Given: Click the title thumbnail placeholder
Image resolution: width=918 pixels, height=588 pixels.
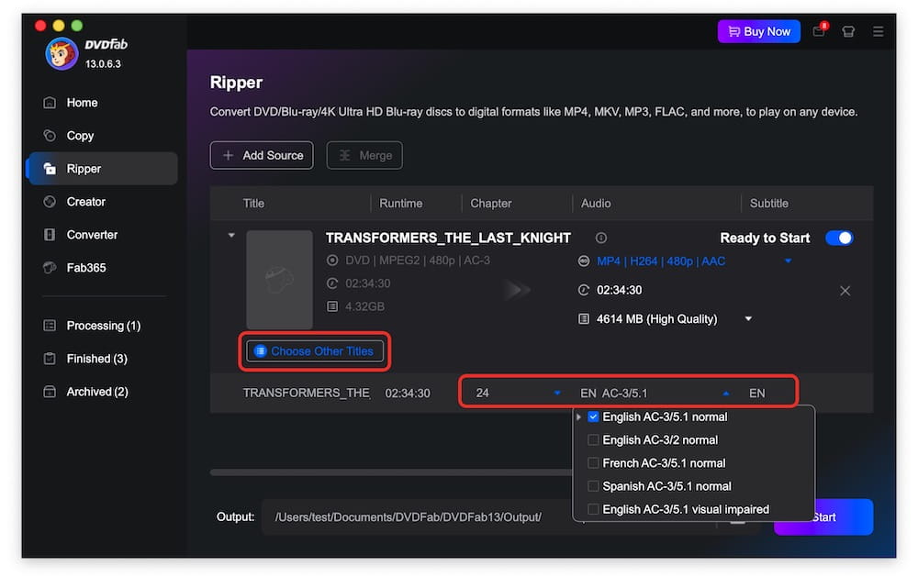Looking at the screenshot, I should 279,280.
